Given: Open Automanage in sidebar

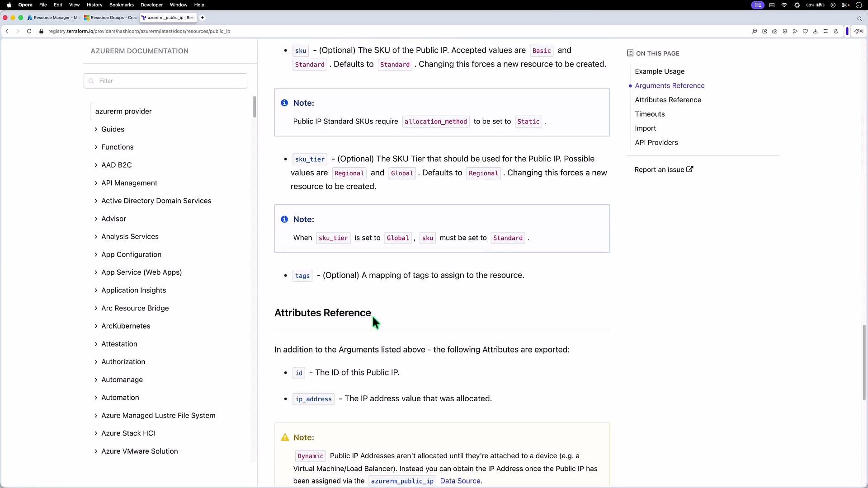Looking at the screenshot, I should (122, 380).
